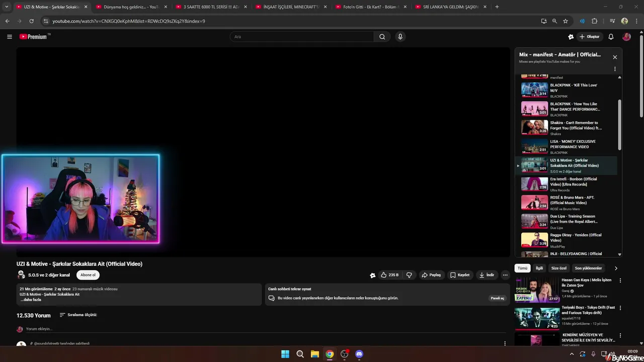Open options for Teriyaki Boyz video
This screenshot has height=362, width=644.
pyautogui.click(x=620, y=308)
